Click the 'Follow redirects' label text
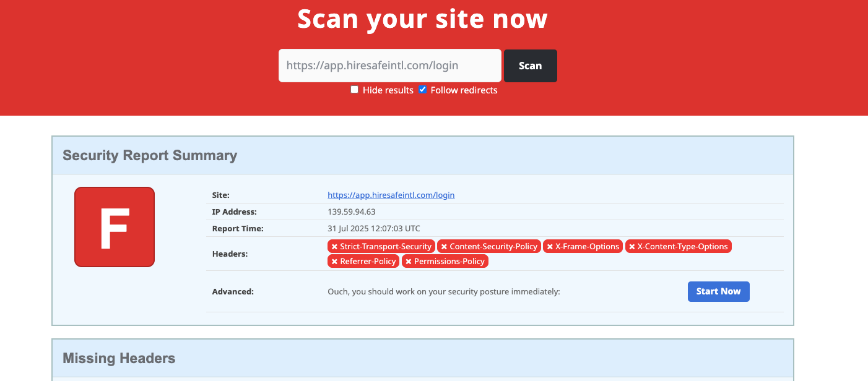 464,90
